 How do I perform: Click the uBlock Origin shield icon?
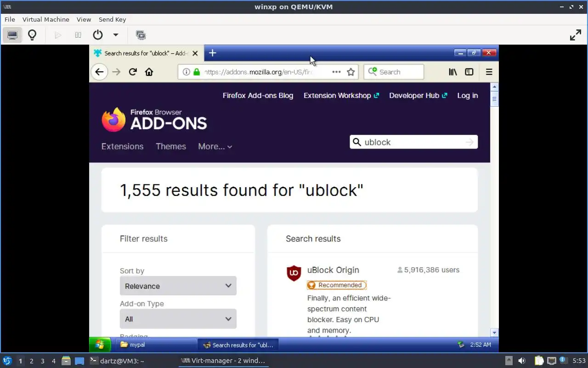pyautogui.click(x=294, y=273)
